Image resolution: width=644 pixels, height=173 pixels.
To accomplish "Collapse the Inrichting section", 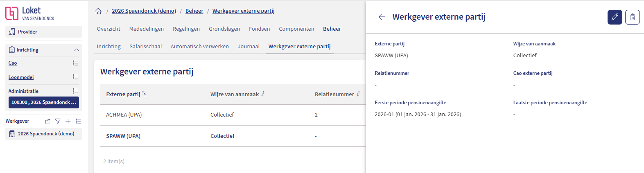I will click(76, 50).
